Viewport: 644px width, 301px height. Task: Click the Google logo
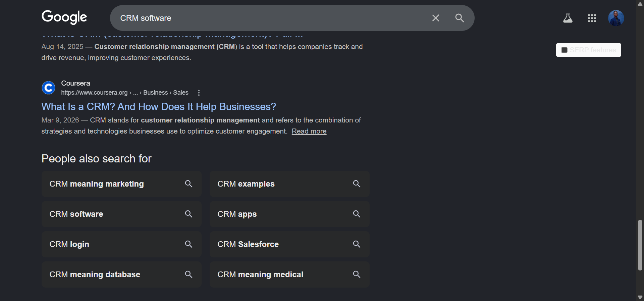64,17
